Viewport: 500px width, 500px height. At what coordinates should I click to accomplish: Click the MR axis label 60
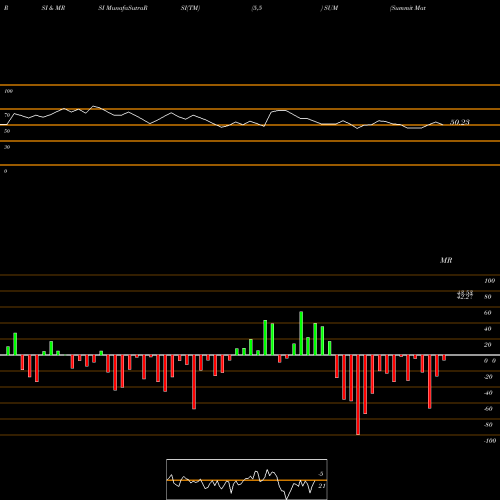(x=488, y=313)
